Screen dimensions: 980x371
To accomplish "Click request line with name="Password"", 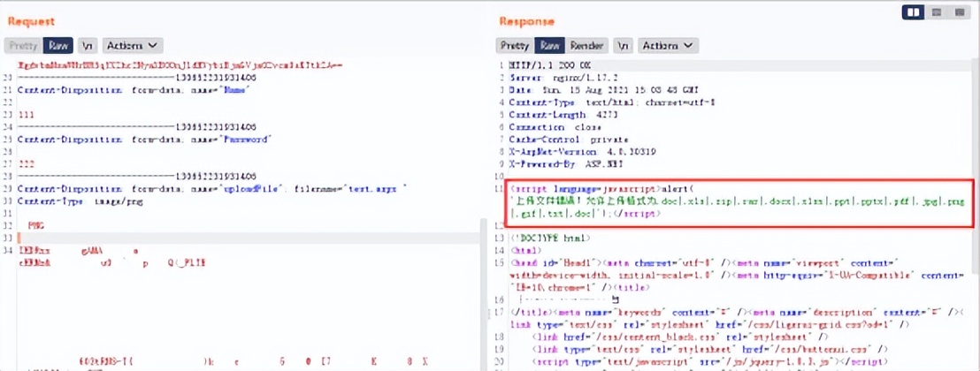I will pos(145,140).
